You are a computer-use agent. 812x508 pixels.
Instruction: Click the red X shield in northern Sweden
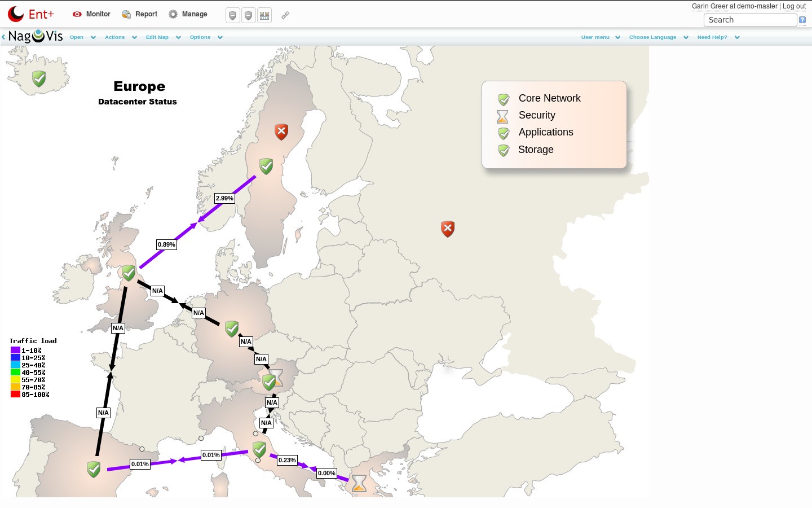[281, 132]
